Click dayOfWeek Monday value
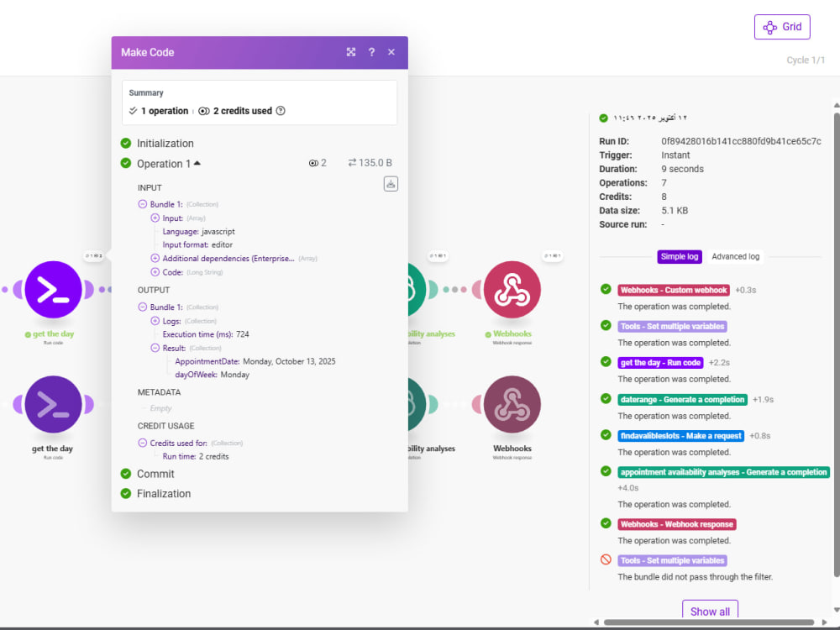 [234, 375]
